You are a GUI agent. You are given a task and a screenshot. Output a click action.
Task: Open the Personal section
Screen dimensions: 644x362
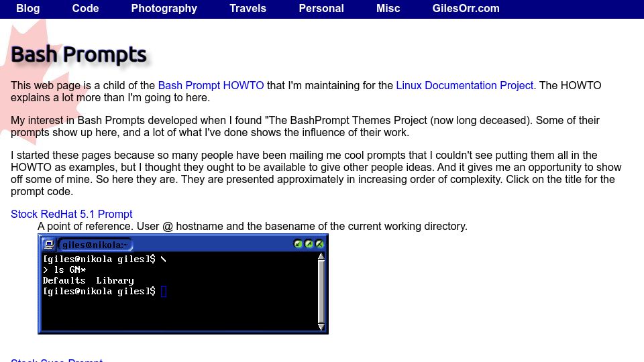(321, 8)
